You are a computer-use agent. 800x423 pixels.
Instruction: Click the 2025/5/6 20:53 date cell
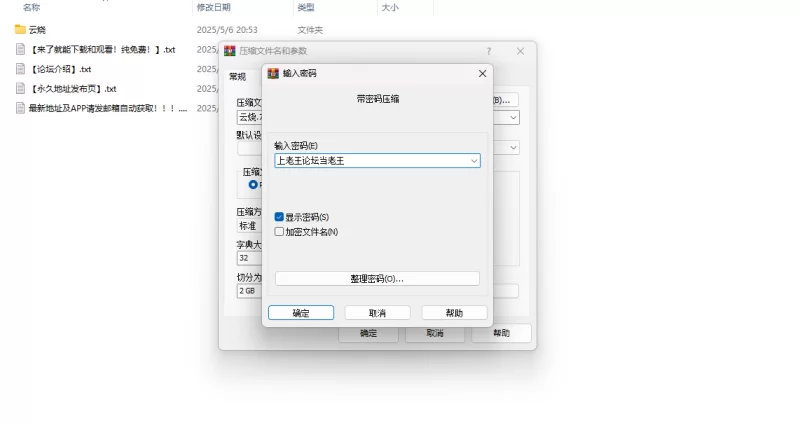227,30
